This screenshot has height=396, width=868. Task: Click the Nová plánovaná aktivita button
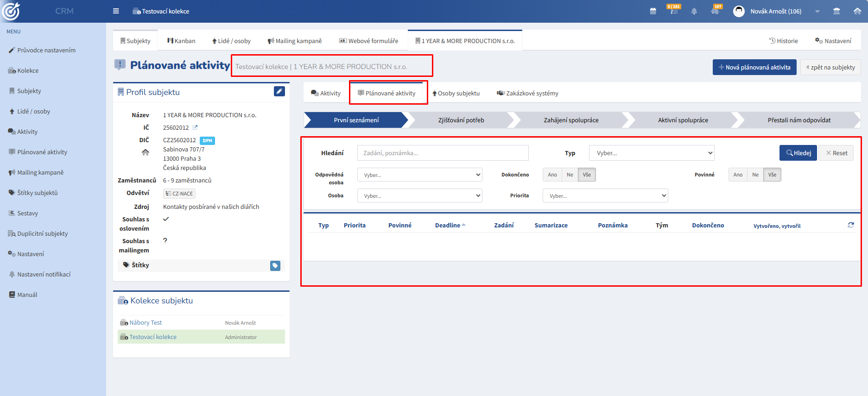tap(754, 67)
